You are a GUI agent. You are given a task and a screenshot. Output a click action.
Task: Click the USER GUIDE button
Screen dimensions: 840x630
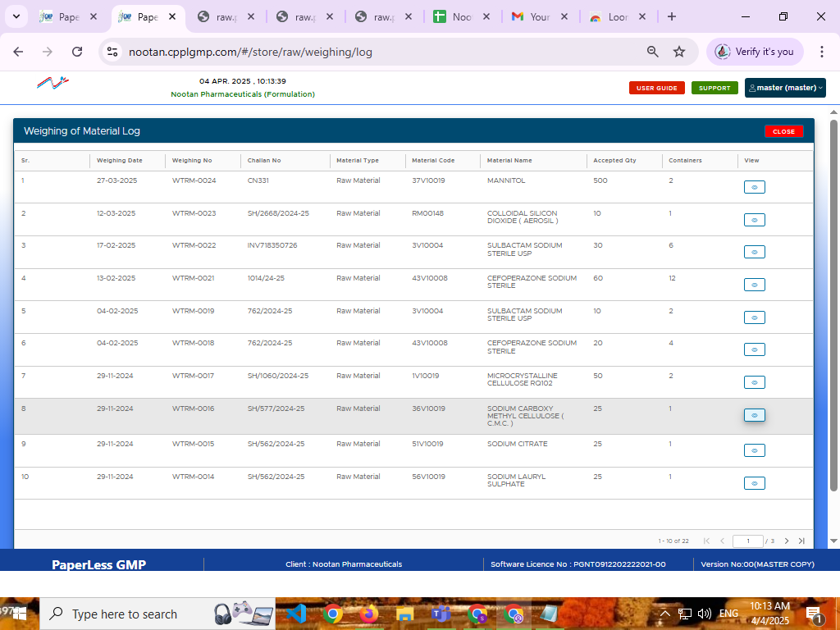[656, 88]
